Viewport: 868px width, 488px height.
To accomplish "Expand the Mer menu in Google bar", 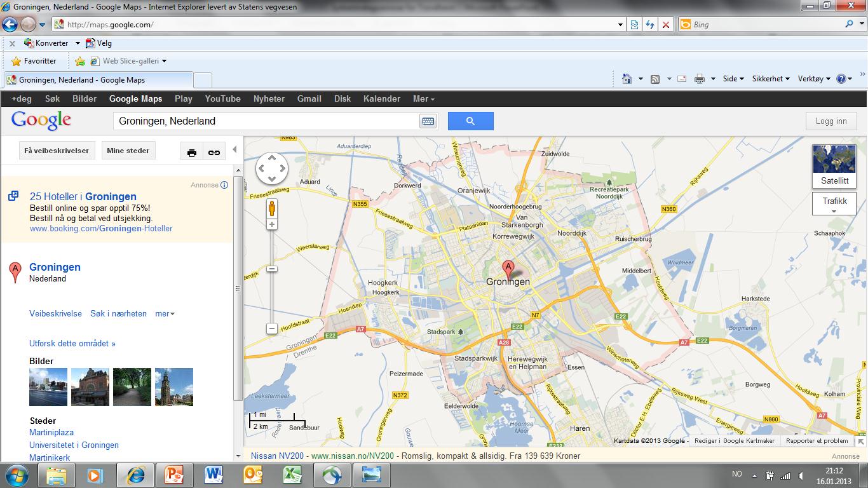I will tap(423, 98).
